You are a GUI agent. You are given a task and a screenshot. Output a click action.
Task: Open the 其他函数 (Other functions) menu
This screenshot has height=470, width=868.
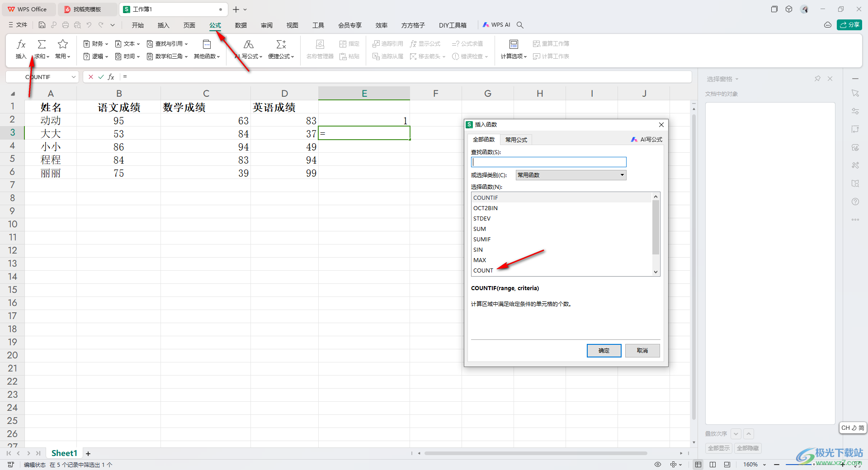click(207, 49)
